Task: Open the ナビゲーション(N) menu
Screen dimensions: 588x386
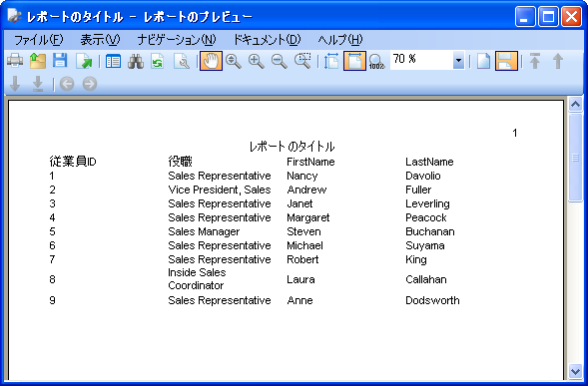Action: coord(177,40)
